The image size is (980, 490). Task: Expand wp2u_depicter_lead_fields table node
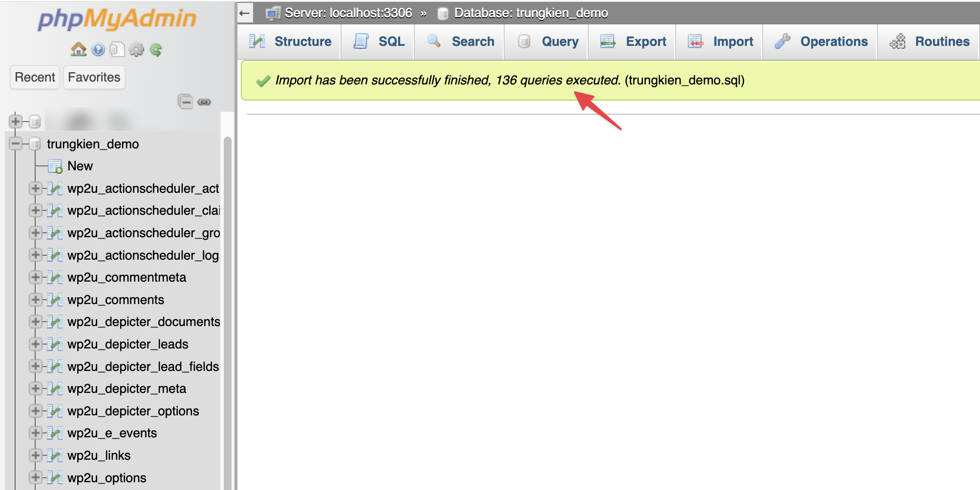[35, 366]
